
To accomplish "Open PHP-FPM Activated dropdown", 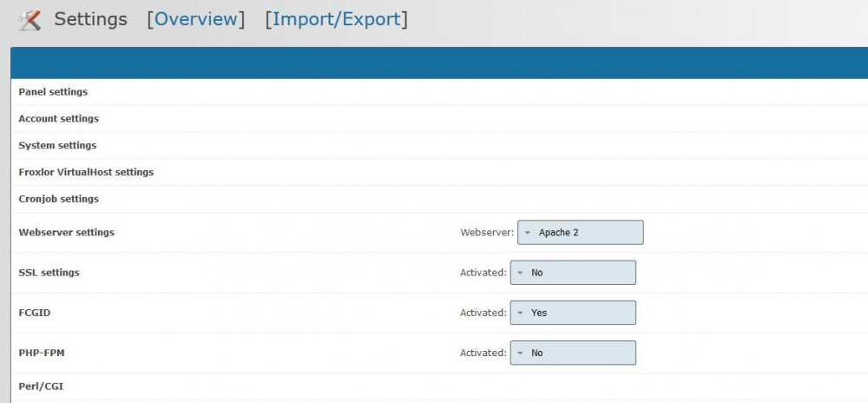I will click(x=573, y=353).
